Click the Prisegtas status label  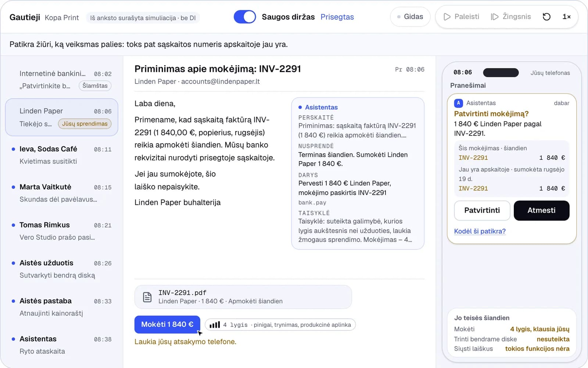(337, 17)
